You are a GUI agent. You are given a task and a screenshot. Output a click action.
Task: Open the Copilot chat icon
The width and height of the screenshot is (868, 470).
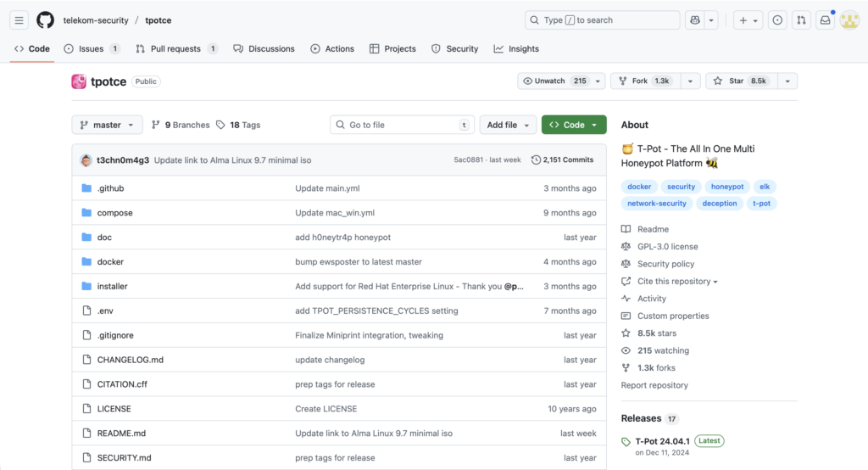(695, 20)
